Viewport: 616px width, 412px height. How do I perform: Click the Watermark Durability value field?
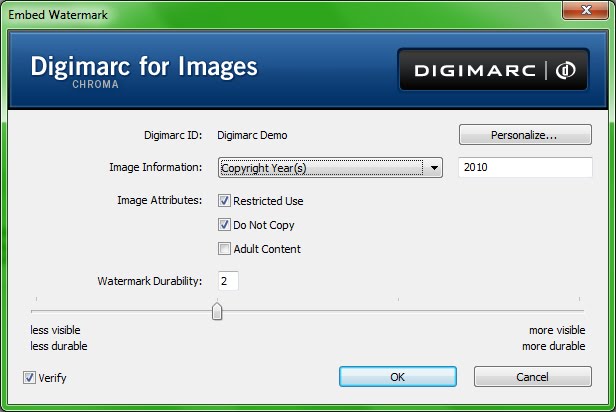pyautogui.click(x=228, y=281)
